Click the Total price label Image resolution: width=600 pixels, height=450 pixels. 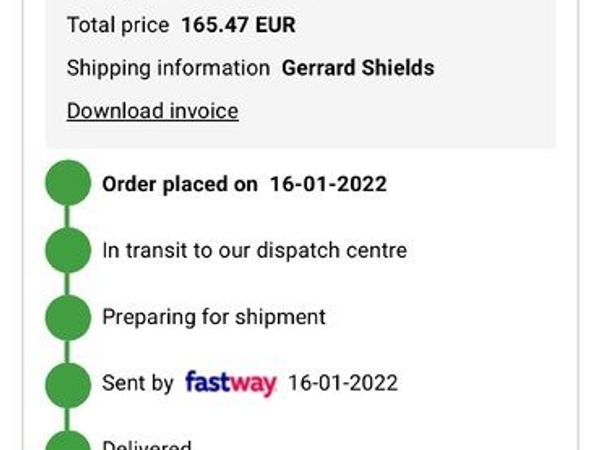[119, 25]
